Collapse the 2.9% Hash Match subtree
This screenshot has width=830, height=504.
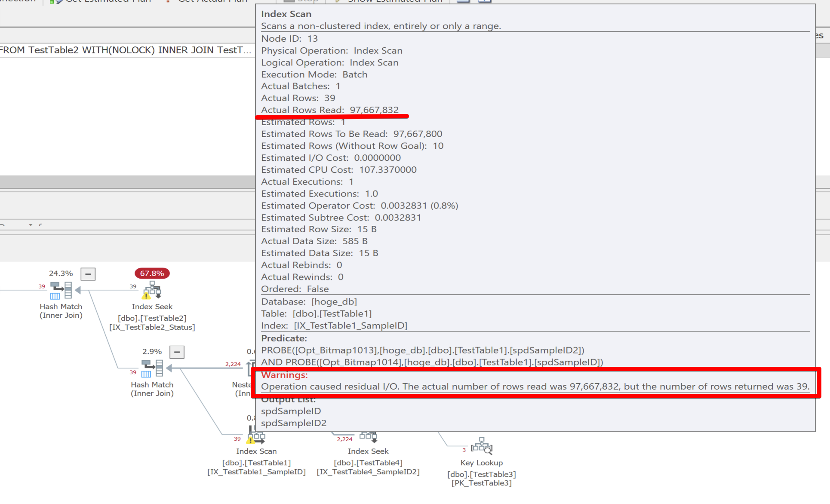click(177, 352)
